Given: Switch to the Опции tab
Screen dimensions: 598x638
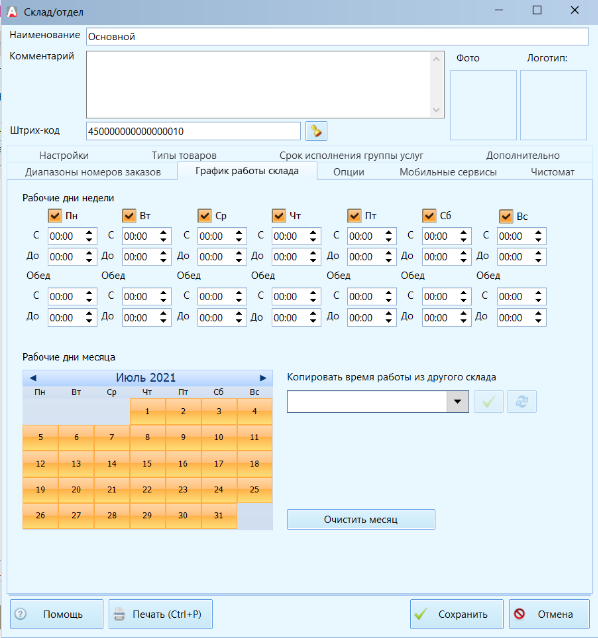Looking at the screenshot, I should (349, 172).
